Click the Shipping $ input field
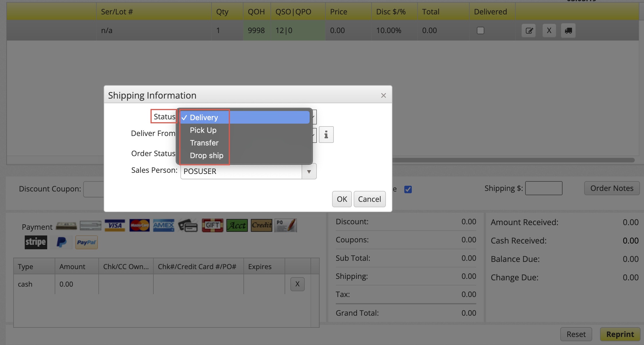The height and width of the screenshot is (345, 644). 543,188
